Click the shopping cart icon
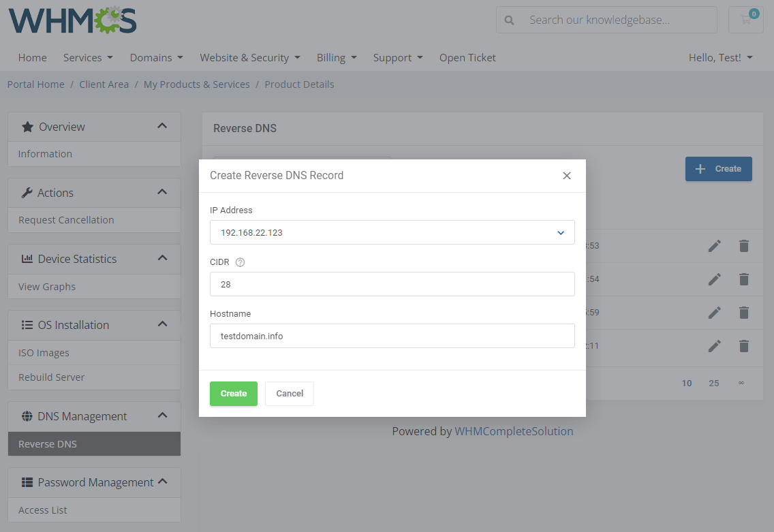774x532 pixels. pyautogui.click(x=745, y=20)
